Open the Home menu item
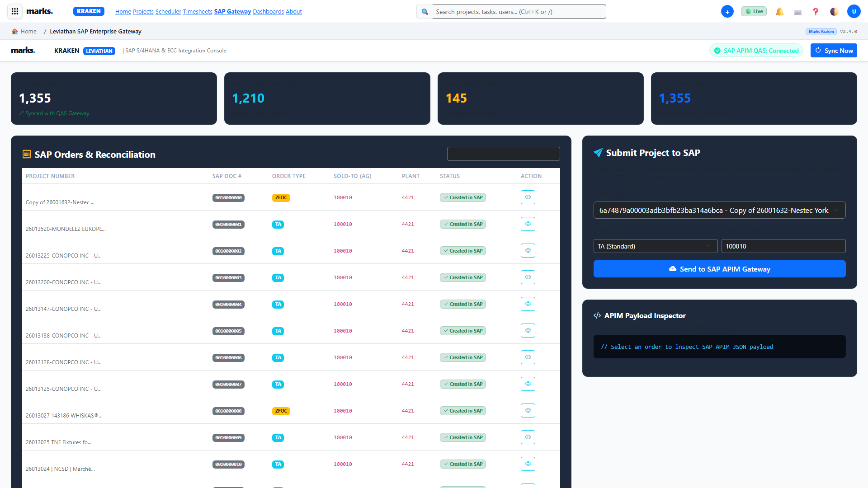The width and height of the screenshot is (868, 488). (x=123, y=12)
